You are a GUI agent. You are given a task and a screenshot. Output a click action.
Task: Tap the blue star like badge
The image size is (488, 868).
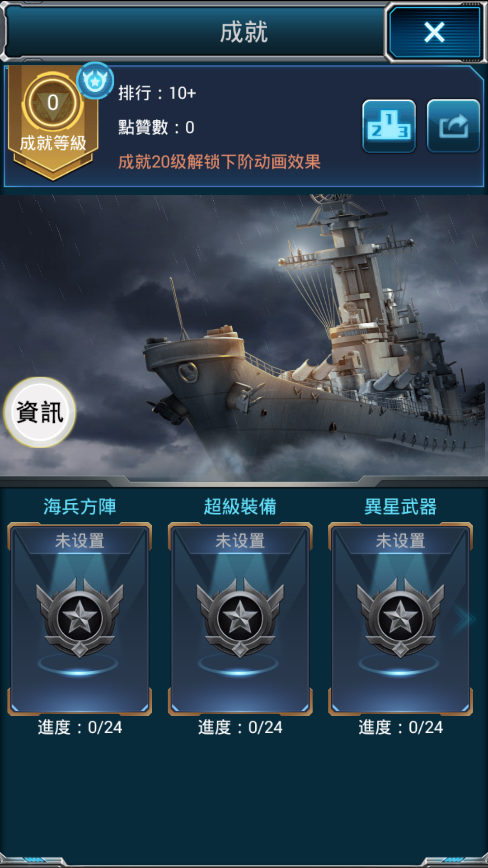95,81
